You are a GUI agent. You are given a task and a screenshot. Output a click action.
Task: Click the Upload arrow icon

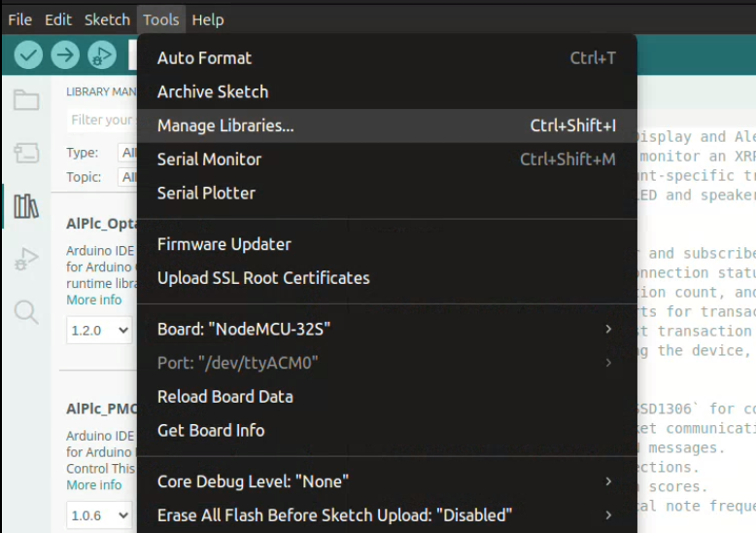coord(65,55)
